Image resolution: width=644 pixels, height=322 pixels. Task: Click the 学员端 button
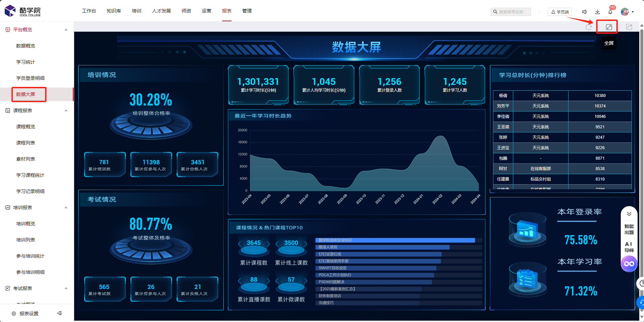(x=560, y=12)
